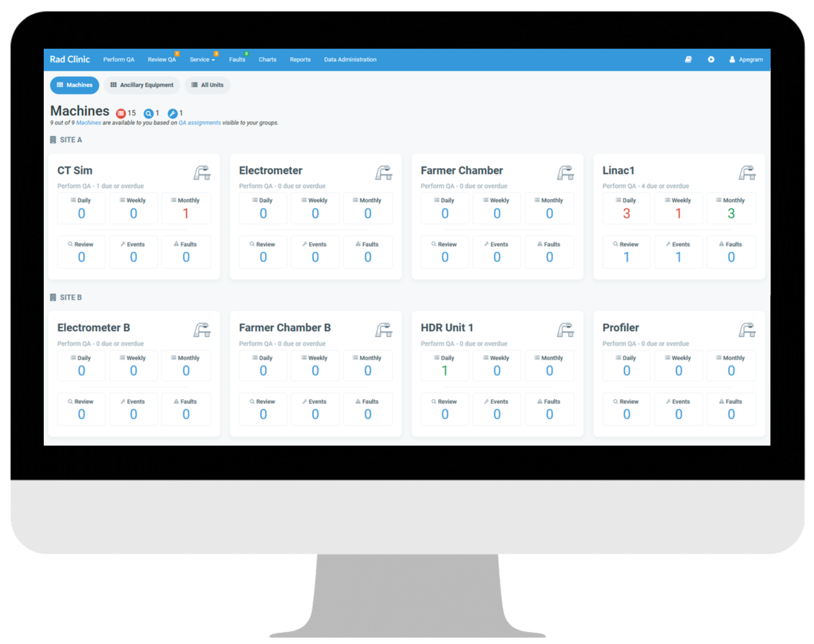Screen dimensions: 814x644
Task: Toggle Machines view button
Action: coord(75,85)
